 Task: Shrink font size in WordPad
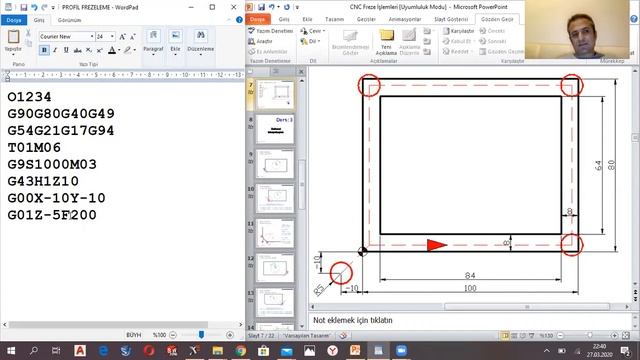[133, 37]
